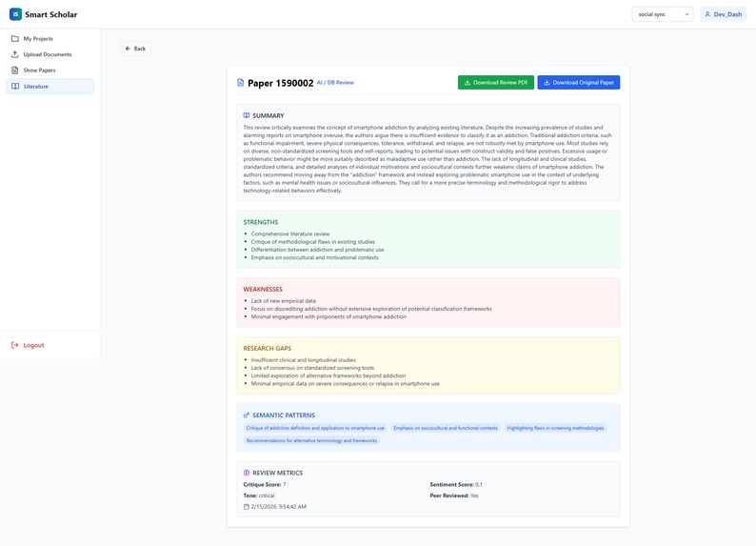Click the download icon in Download Original Paper
The height and width of the screenshot is (546, 756).
coord(547,83)
